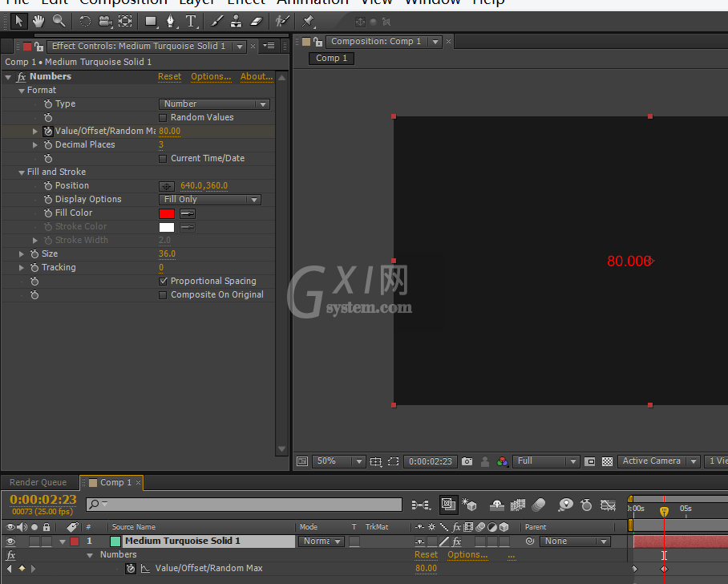Open grid and guide options in viewer

coord(375,461)
